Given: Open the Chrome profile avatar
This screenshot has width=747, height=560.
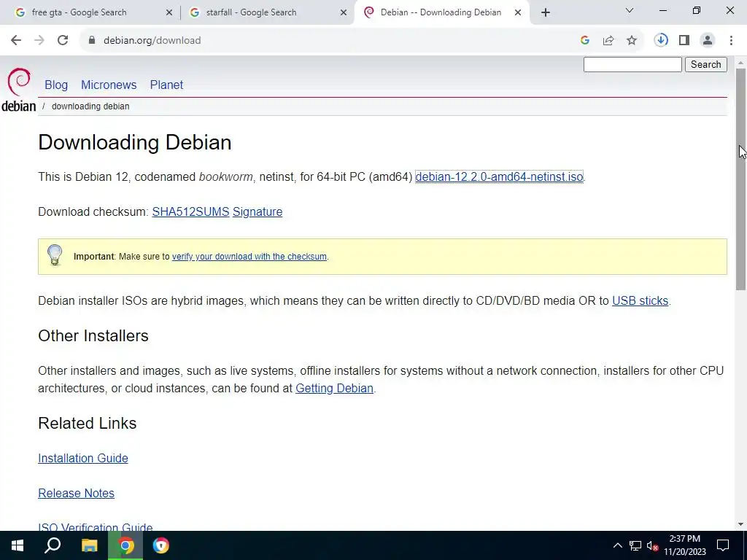Looking at the screenshot, I should (708, 41).
